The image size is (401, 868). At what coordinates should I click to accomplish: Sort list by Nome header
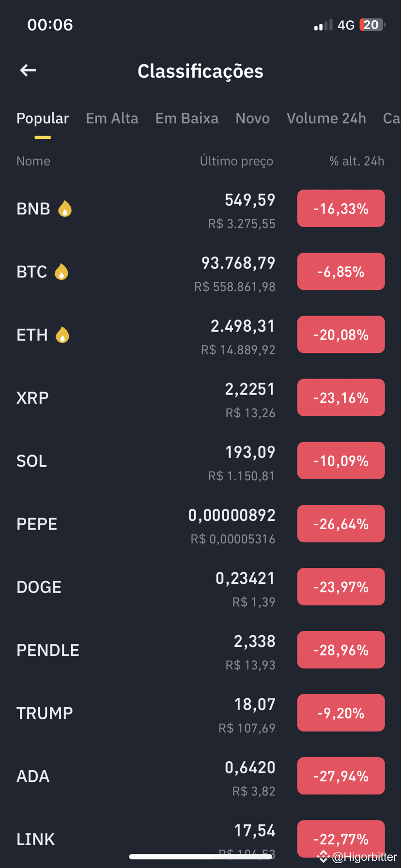pos(33,161)
